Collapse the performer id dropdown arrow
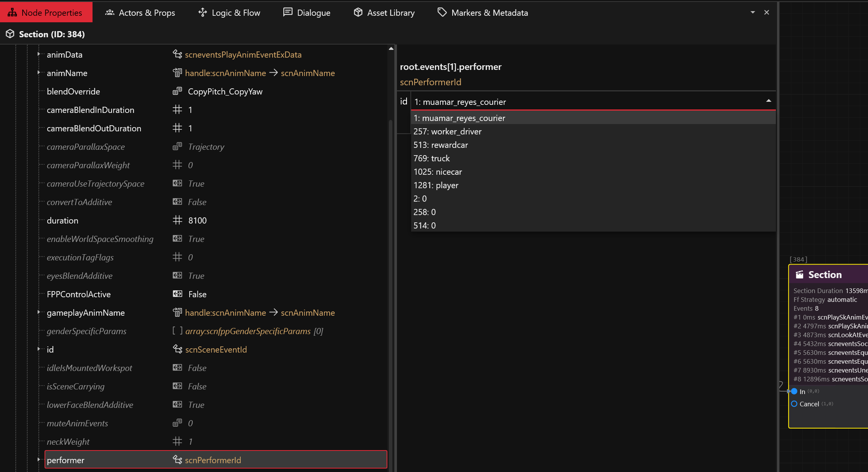The width and height of the screenshot is (868, 472). (769, 101)
